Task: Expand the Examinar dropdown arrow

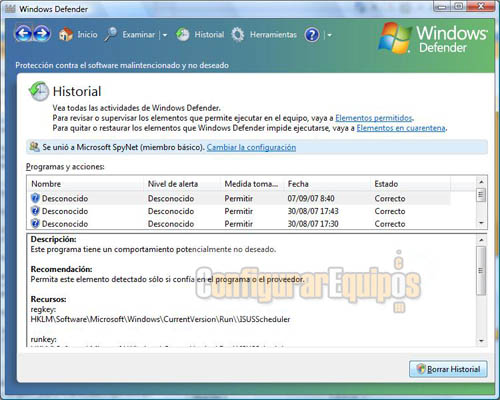Action: point(165,35)
